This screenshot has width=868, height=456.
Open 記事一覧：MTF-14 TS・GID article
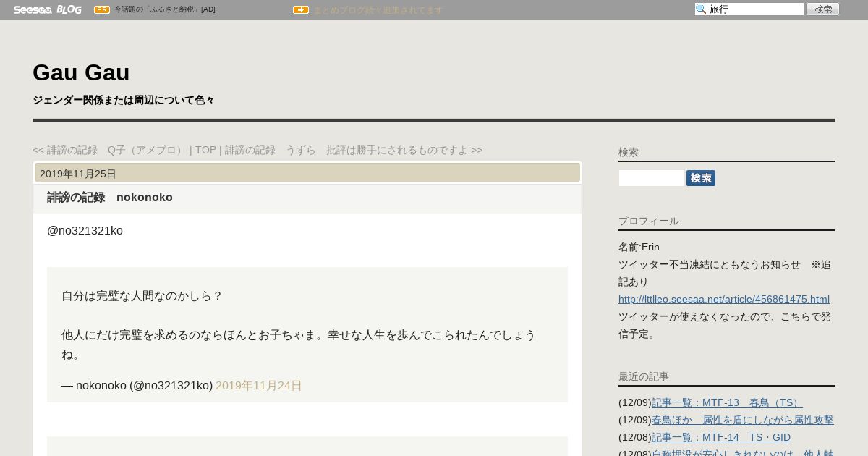coord(721,437)
